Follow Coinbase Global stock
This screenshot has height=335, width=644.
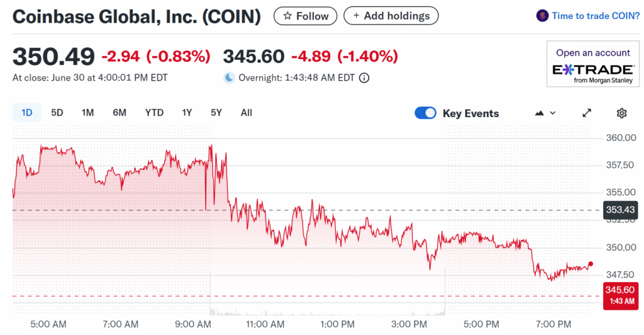coord(306,16)
